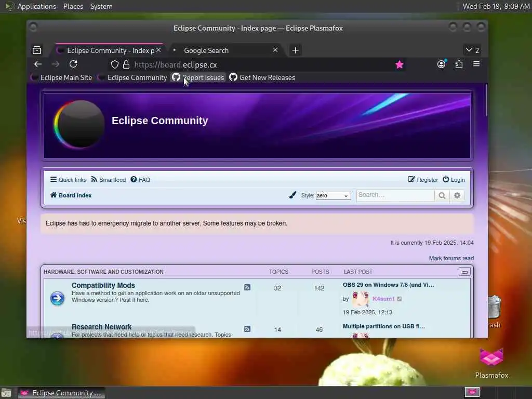
Task: Click the Eclipse Community logo sphere
Action: tap(79, 125)
